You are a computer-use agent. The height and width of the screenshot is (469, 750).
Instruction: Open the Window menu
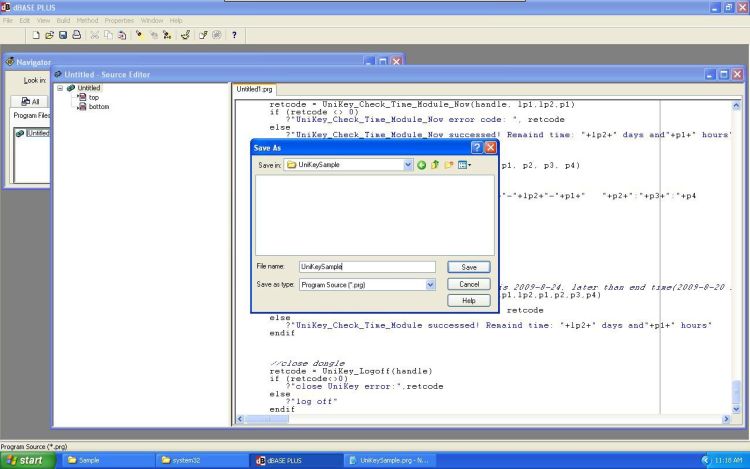(152, 21)
